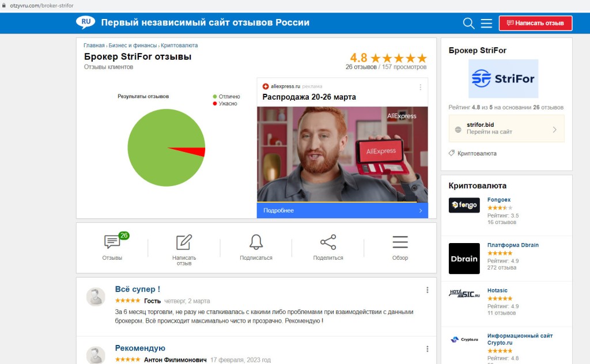
Task: Click the search magnifier icon in header
Action: [x=468, y=23]
